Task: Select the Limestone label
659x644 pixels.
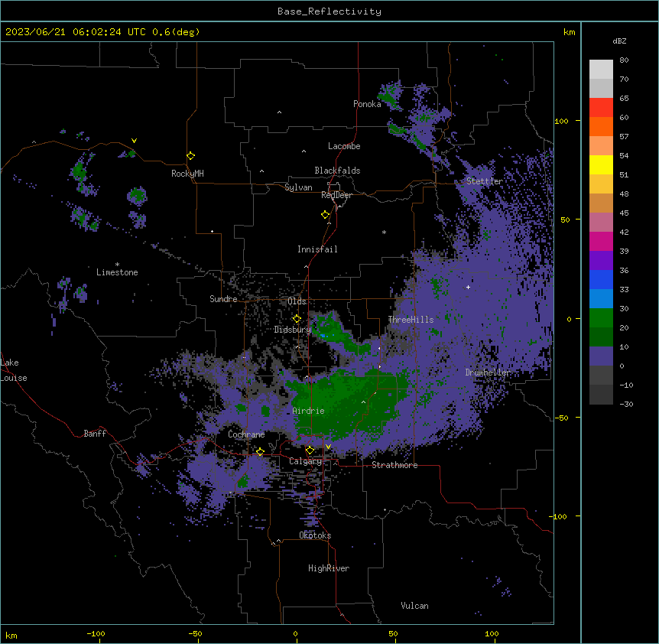Action: [117, 272]
